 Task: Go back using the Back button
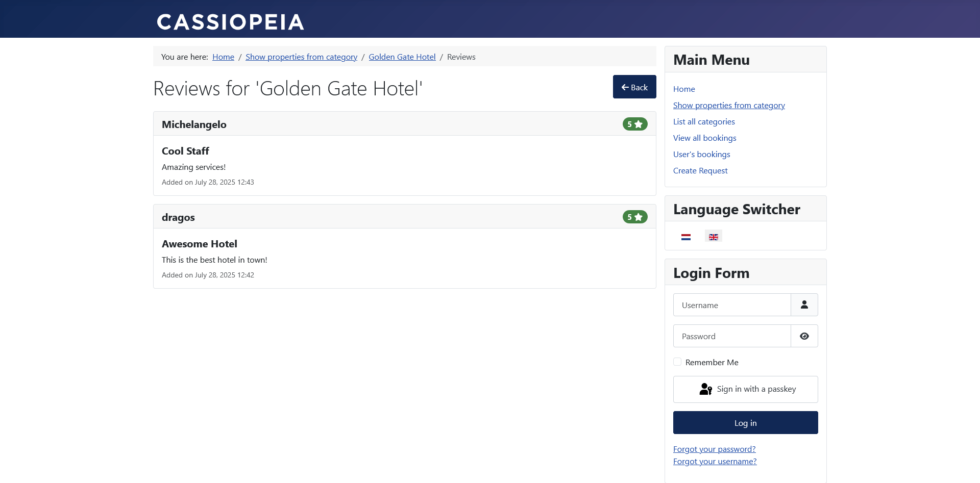click(634, 87)
